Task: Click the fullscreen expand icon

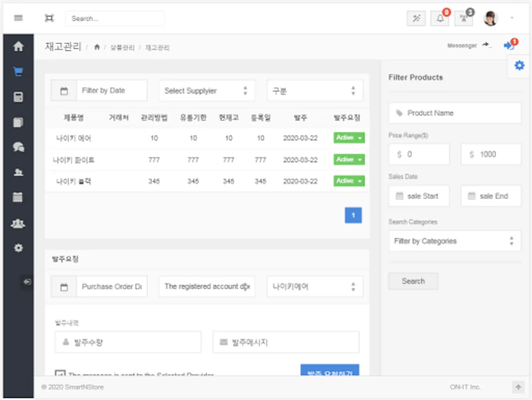Action: 49,18
